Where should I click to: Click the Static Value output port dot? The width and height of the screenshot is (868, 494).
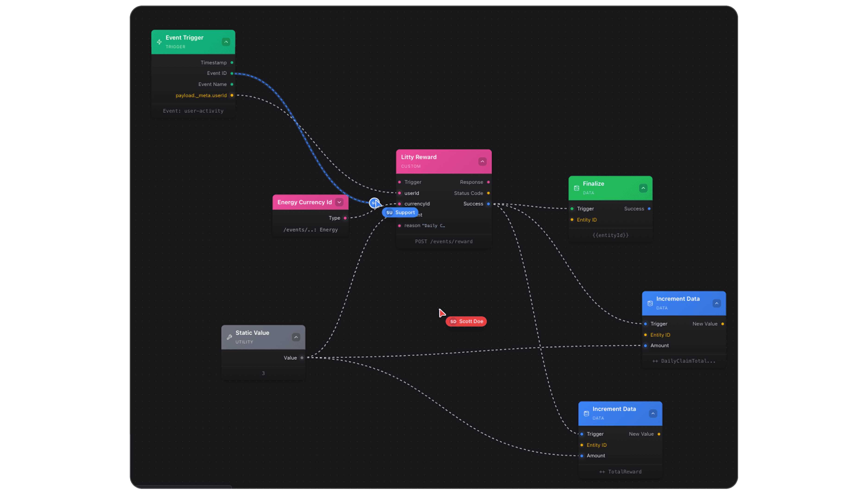coord(302,358)
